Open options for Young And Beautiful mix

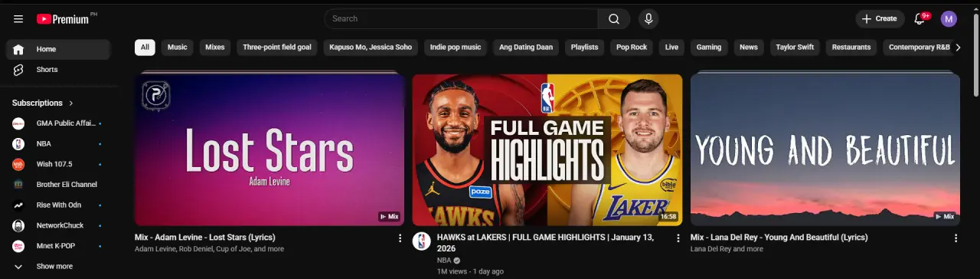(955, 238)
